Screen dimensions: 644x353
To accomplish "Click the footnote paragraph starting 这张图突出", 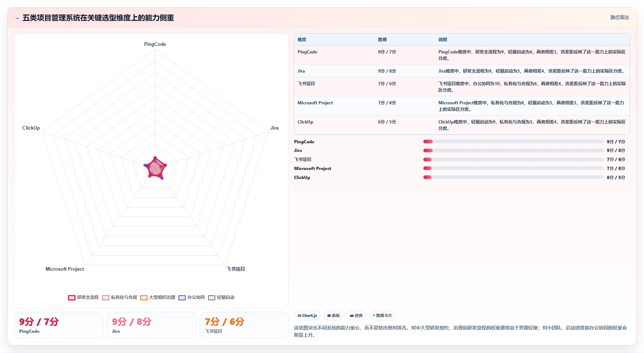I will 461,331.
